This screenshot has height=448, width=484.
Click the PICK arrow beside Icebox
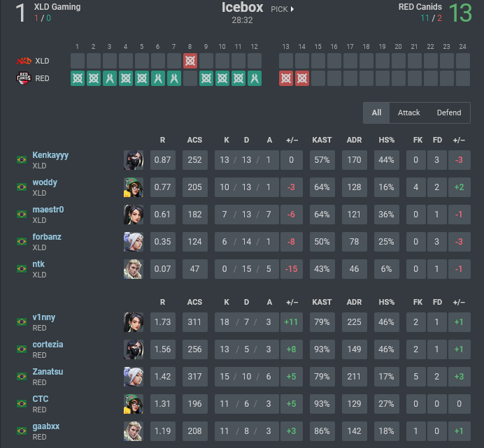coord(292,9)
